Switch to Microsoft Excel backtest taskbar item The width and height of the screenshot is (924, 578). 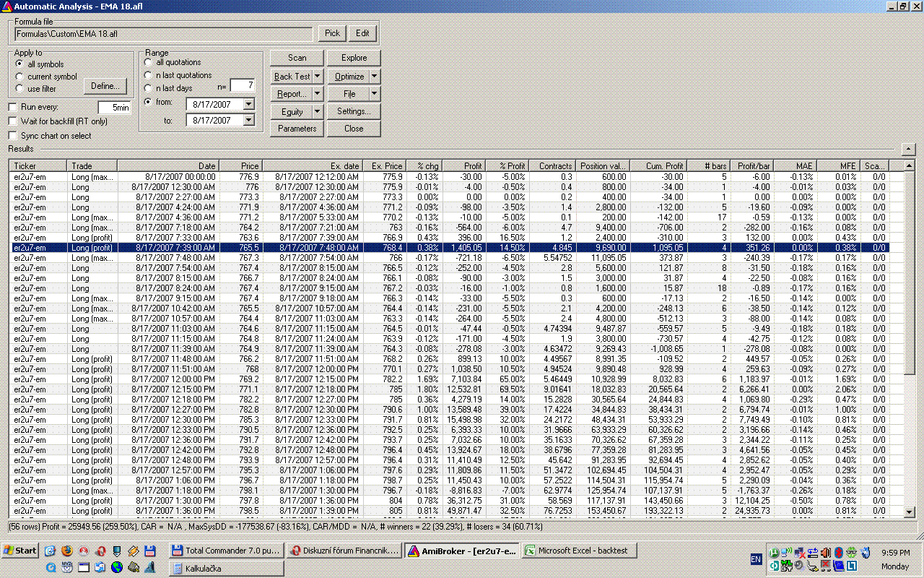coord(575,551)
